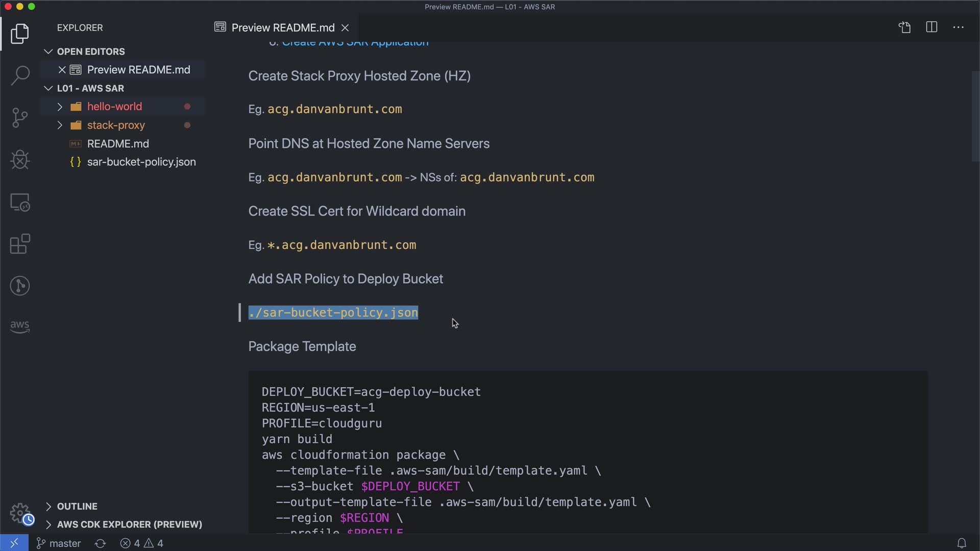The height and width of the screenshot is (551, 980).
Task: Click the preview vertical scrollbar
Action: [975, 117]
